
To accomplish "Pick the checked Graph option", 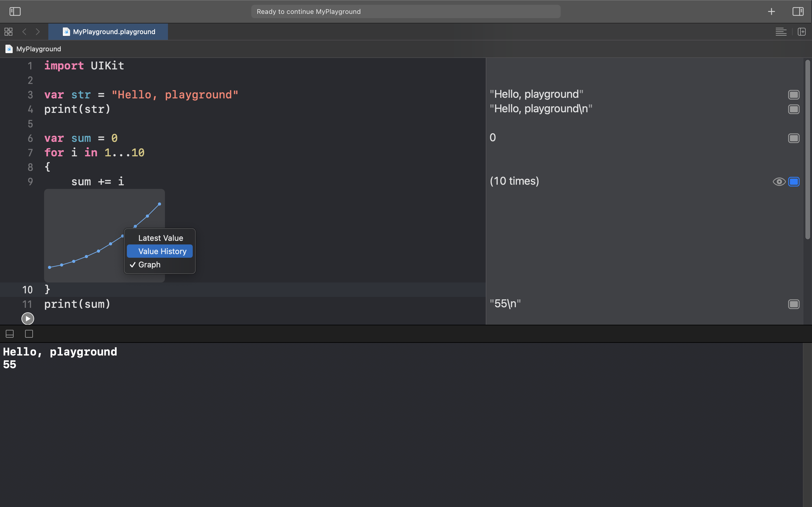I will 149,265.
